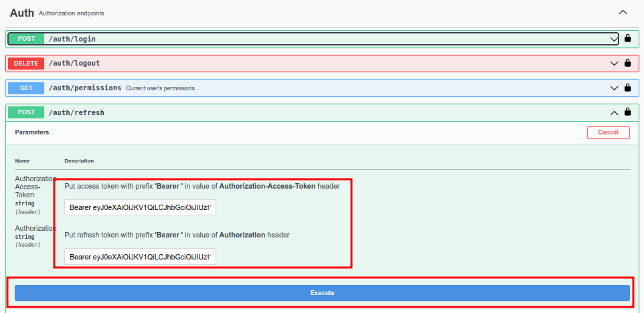Focus the Authorization refresh token input field
This screenshot has width=644, height=313.
tap(140, 257)
